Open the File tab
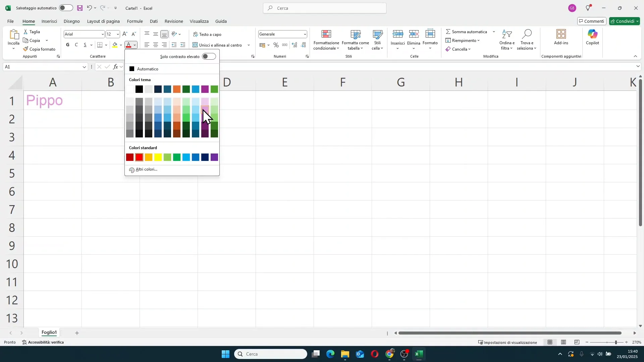 (x=11, y=21)
